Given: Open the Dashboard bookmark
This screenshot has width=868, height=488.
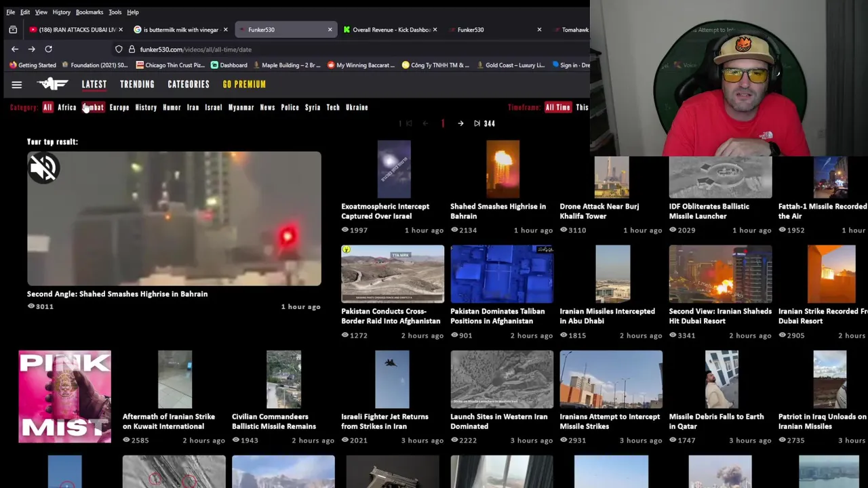Looking at the screenshot, I should [x=229, y=65].
